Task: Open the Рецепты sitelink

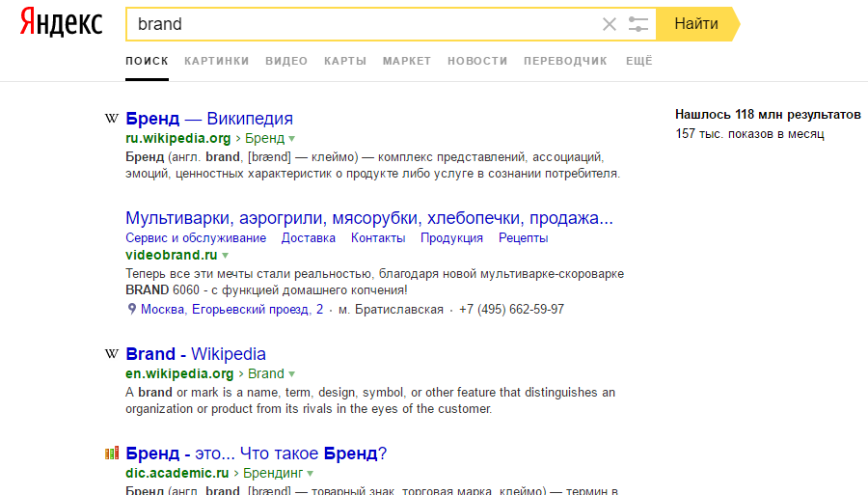Action: pos(523,238)
